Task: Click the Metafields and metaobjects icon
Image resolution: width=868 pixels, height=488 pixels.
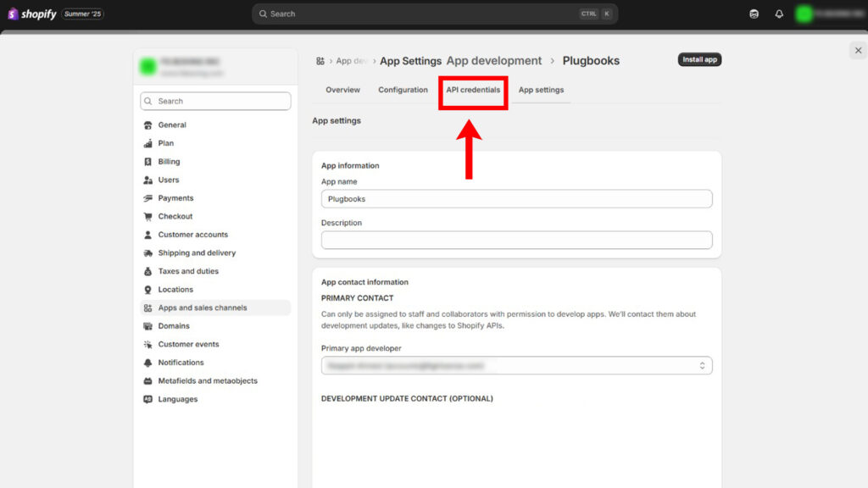Action: pos(147,380)
